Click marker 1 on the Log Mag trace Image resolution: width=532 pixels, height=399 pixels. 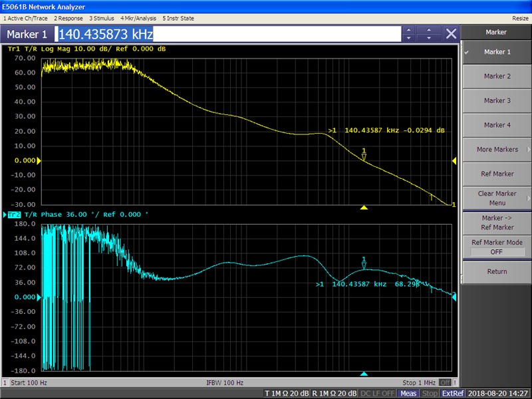pyautogui.click(x=364, y=154)
